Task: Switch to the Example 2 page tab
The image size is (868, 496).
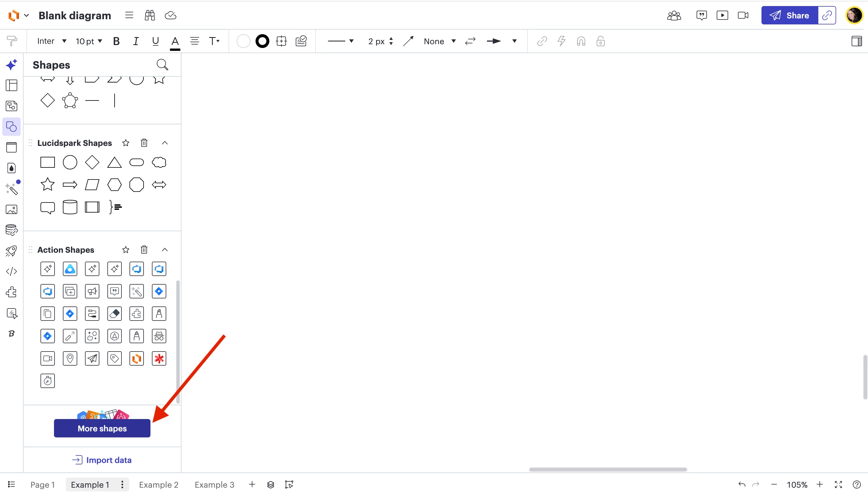Action: click(158, 485)
